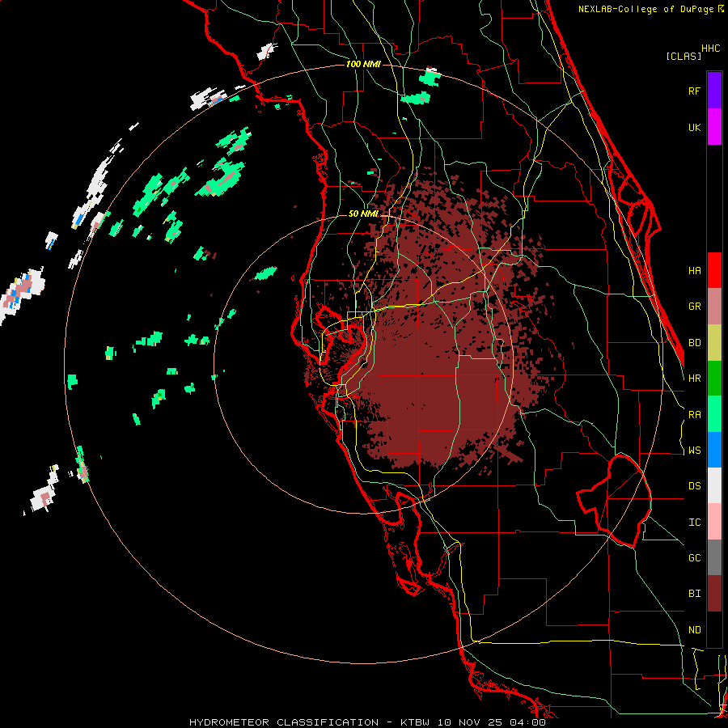
Task: Select the GR pink-brown legend swatch
Action: (714, 307)
